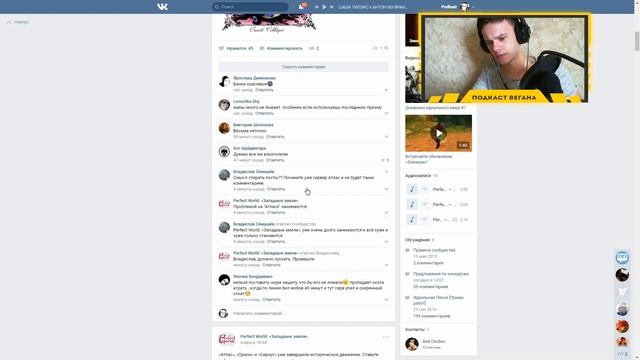Viewport: 640px width, 360px height.
Task: Open the Аудиозаписи section header
Action: (x=418, y=176)
